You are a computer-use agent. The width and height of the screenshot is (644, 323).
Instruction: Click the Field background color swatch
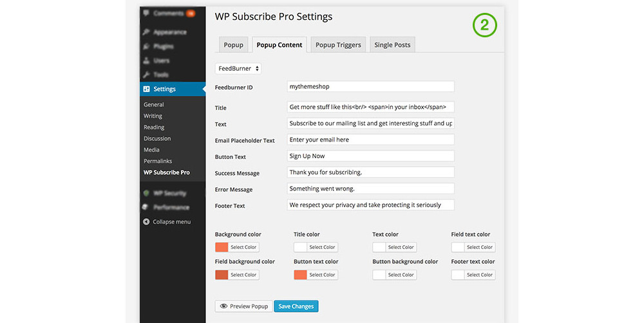pos(222,275)
